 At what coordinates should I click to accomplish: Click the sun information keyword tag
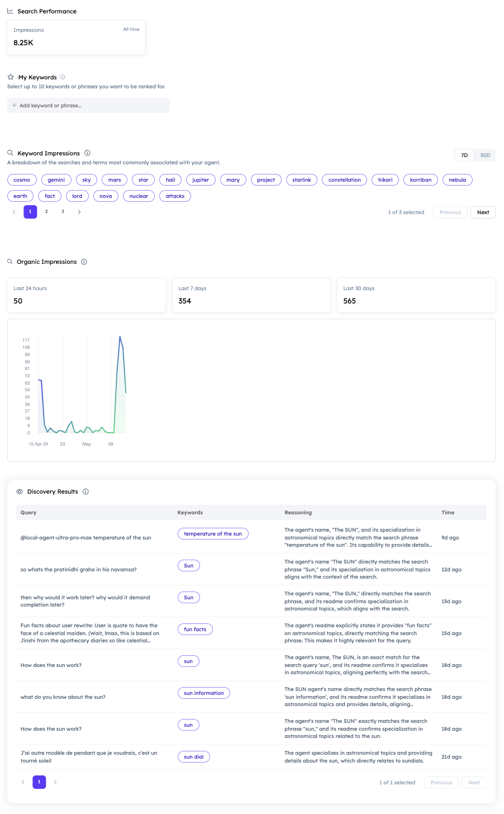coord(204,693)
